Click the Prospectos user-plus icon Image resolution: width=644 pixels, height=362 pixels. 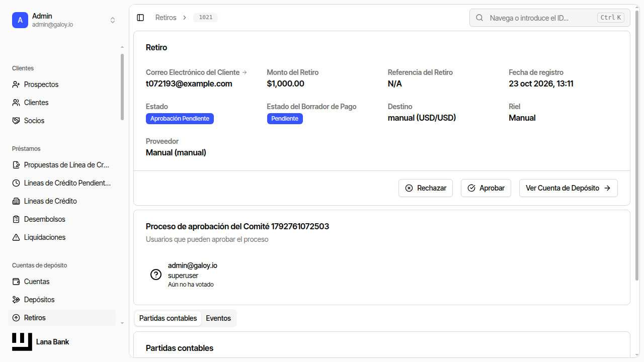point(16,84)
